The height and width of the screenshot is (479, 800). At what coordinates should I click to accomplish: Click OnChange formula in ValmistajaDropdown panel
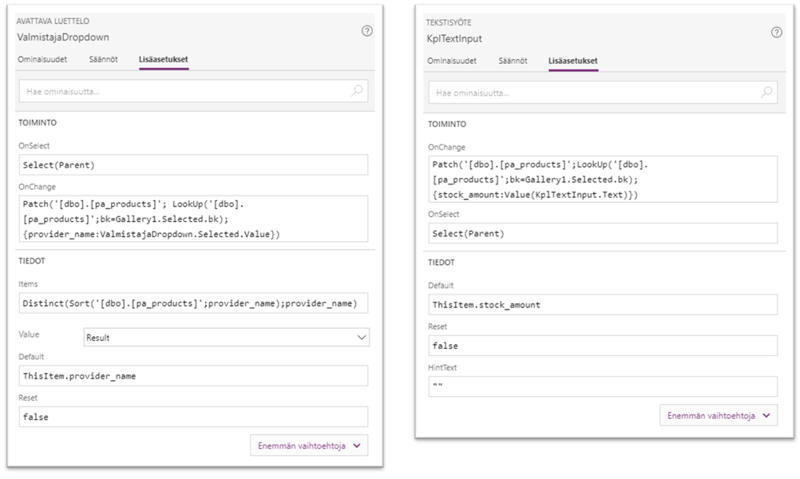tap(193, 219)
